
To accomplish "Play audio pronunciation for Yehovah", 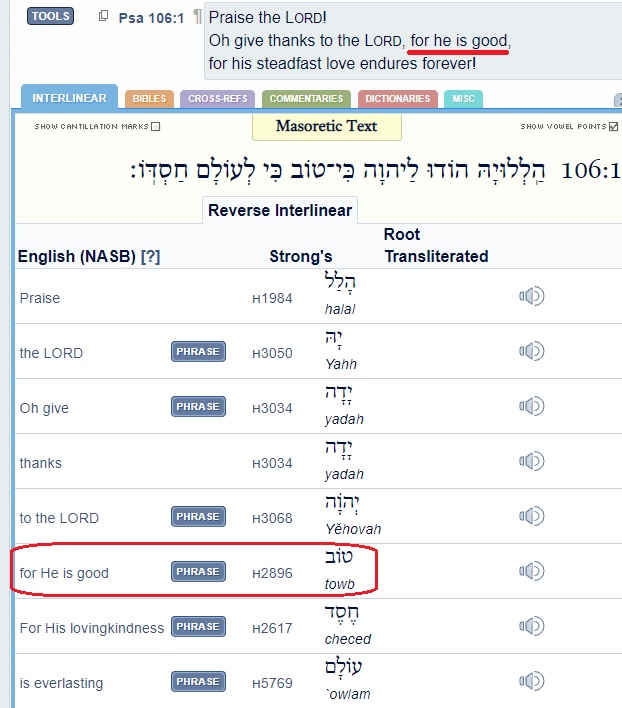I will tap(531, 516).
